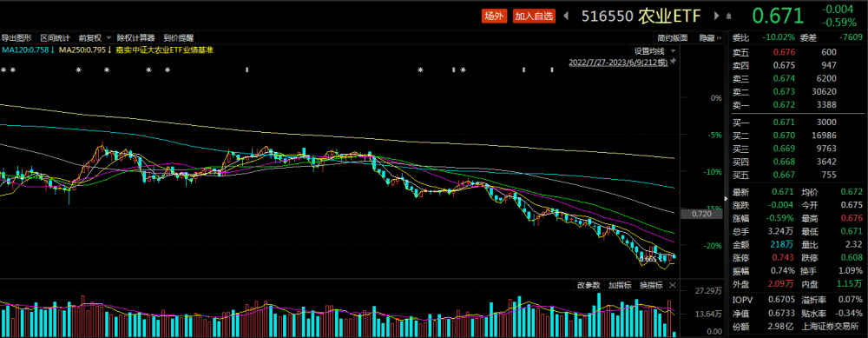Open 导出图形 export chart
Image resolution: width=868 pixels, height=338 pixels.
16,38
